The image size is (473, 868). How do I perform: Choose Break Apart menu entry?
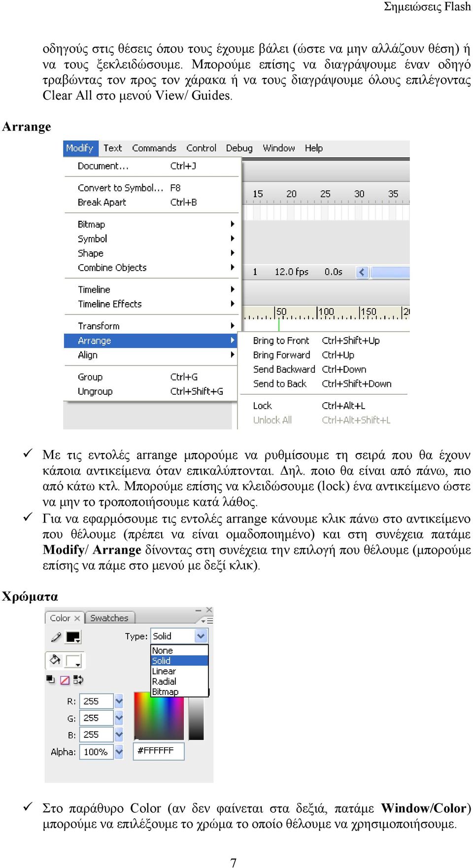(152, 202)
